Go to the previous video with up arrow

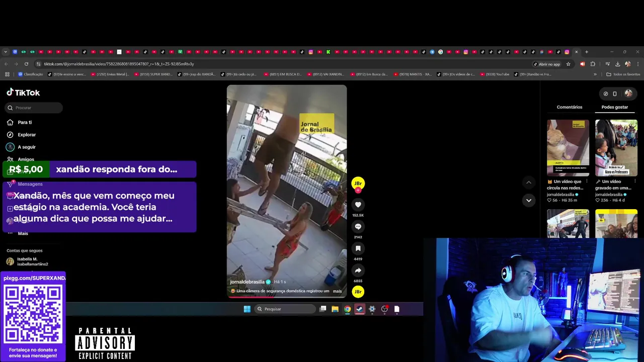point(528,182)
